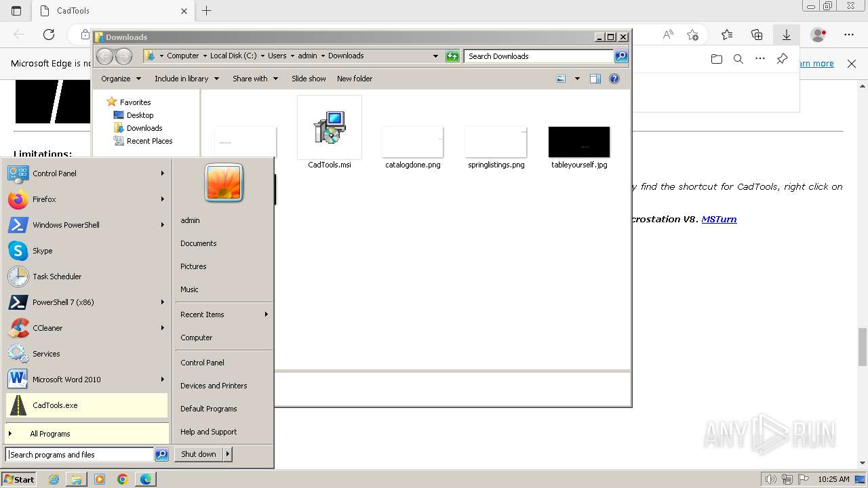This screenshot has width=868, height=488.
Task: Click Explorer back navigation arrow
Action: pyautogui.click(x=104, y=56)
